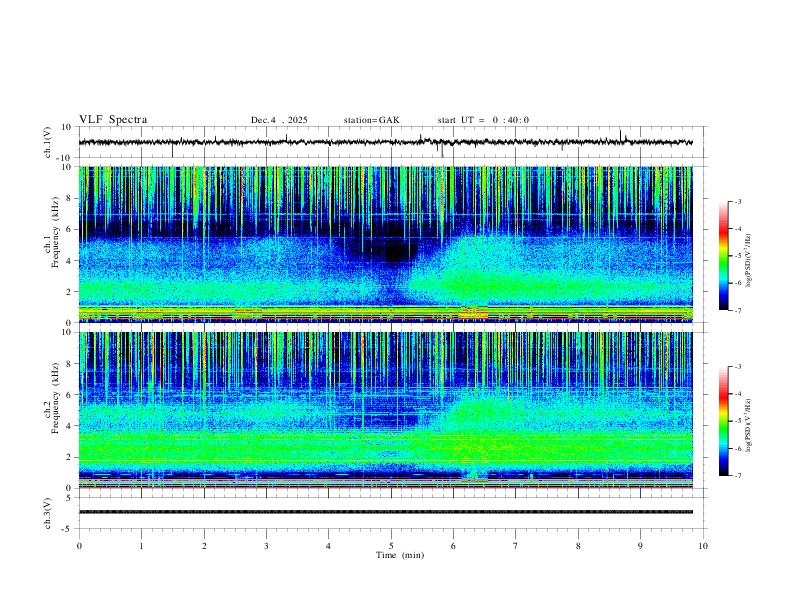Image resolution: width=792 pixels, height=612 pixels.
Task: Click the 'Time (min)' axis label
Action: 400,555
